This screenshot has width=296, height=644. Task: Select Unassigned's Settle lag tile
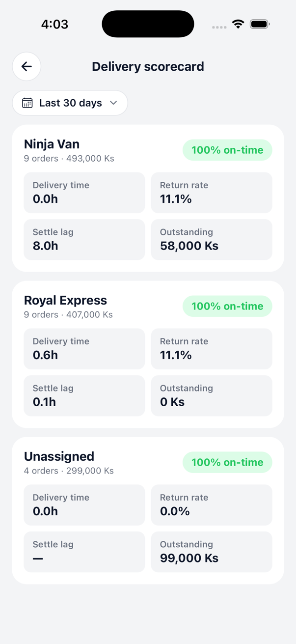pyautogui.click(x=84, y=552)
